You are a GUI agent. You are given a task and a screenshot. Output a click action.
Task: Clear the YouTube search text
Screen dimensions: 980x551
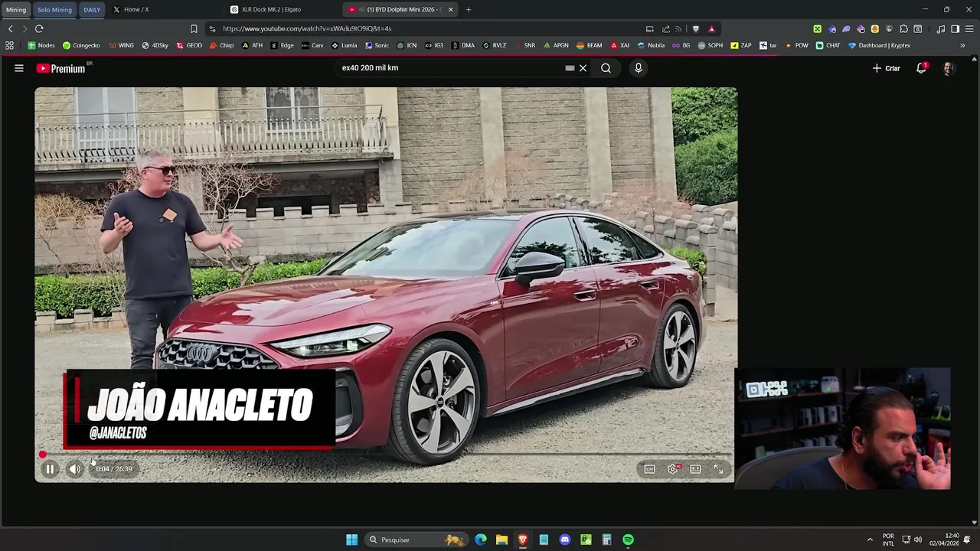pos(583,68)
